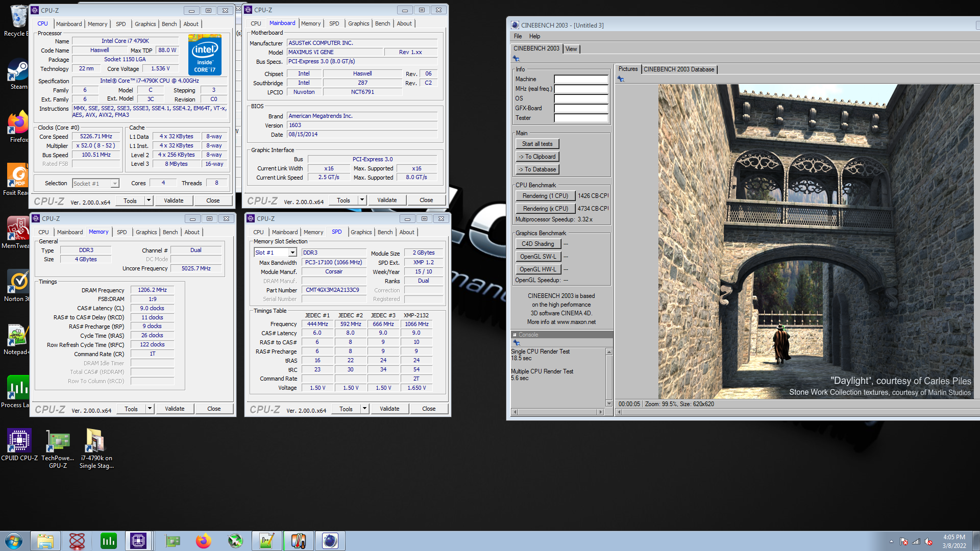Switch to CPU-Z via its taskbar icon

(138, 541)
